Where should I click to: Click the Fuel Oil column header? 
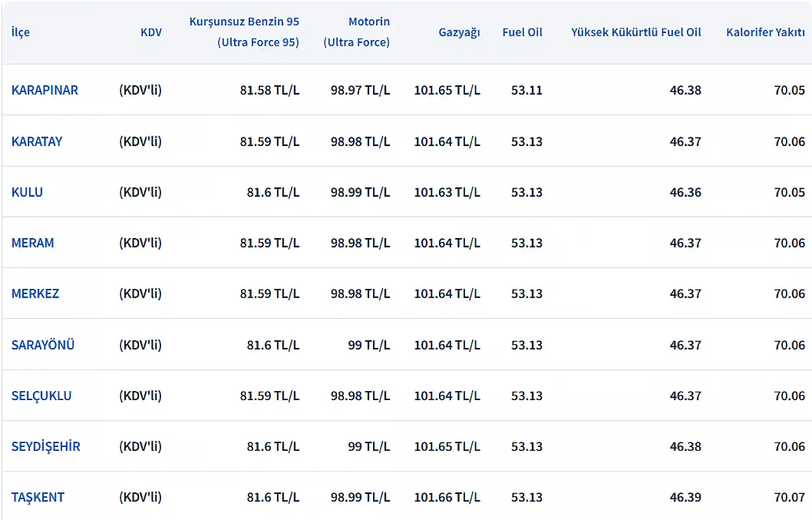point(522,32)
